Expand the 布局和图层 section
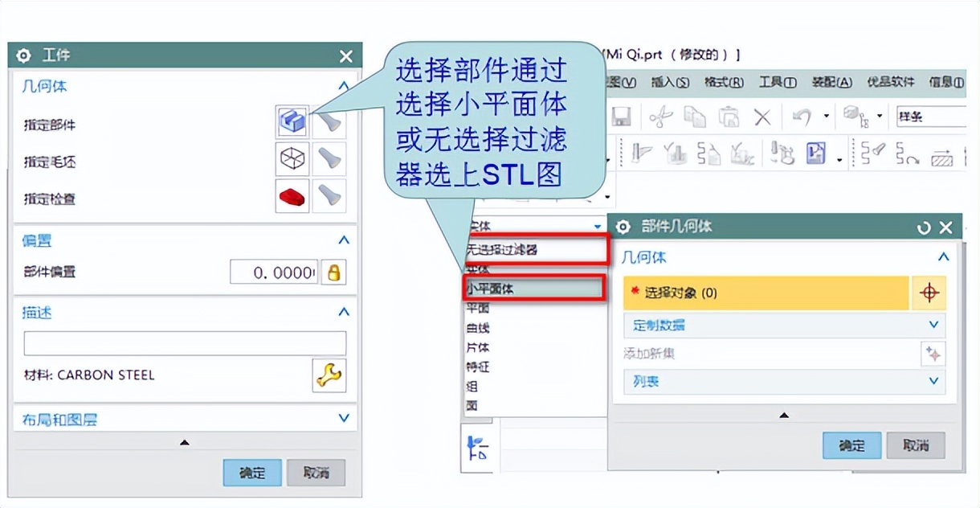Screen dimensions: 980x508 point(343,418)
